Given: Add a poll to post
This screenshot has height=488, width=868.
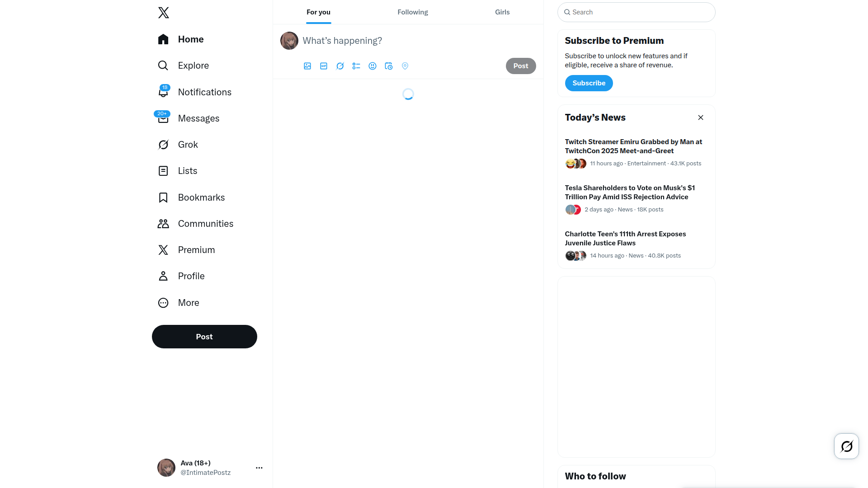Looking at the screenshot, I should click(356, 66).
